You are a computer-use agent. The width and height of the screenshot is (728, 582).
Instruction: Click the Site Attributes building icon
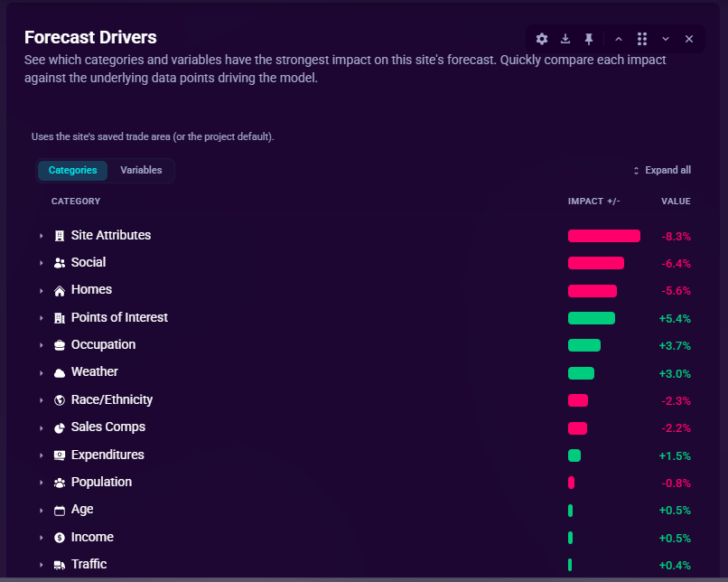60,236
